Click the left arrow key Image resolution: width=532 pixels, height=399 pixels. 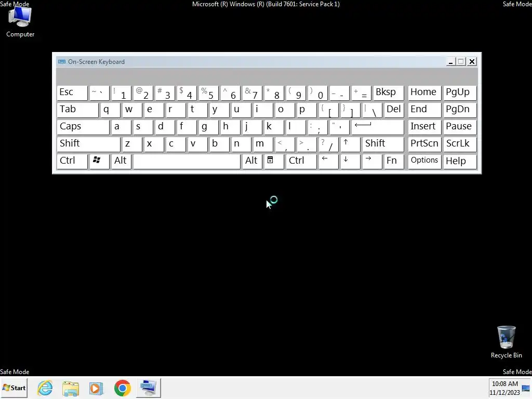[x=328, y=161]
